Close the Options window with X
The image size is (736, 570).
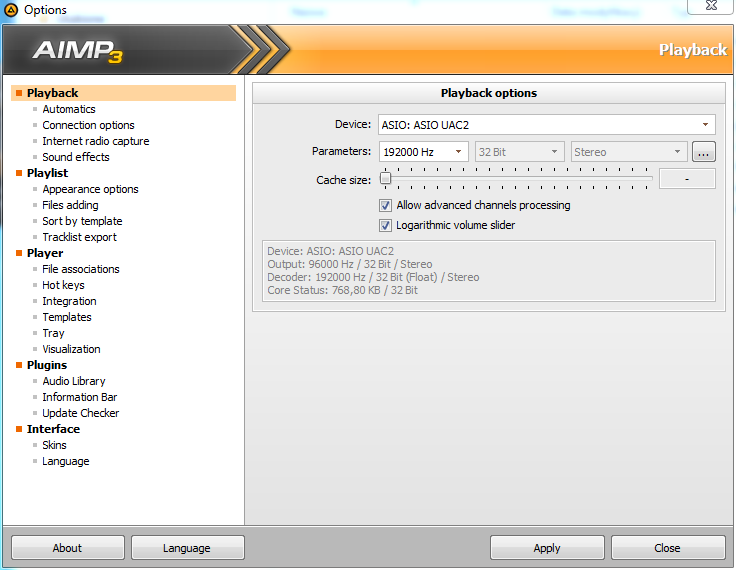point(711,6)
